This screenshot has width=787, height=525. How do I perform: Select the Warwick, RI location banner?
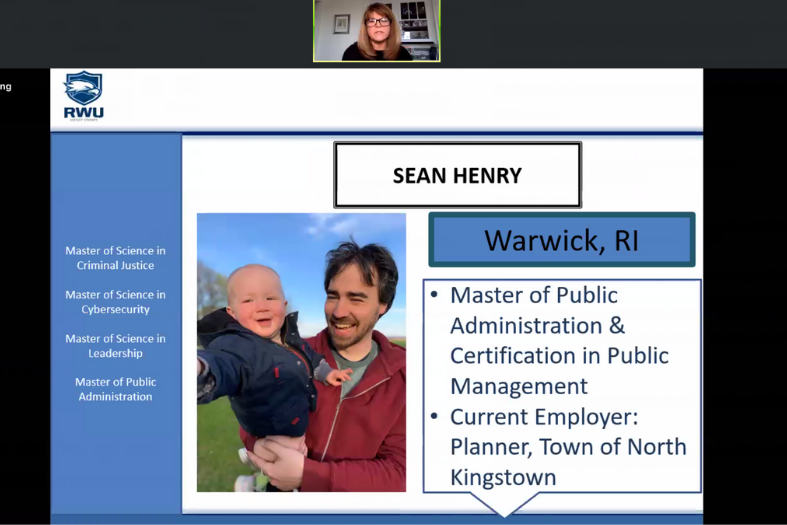tap(561, 240)
